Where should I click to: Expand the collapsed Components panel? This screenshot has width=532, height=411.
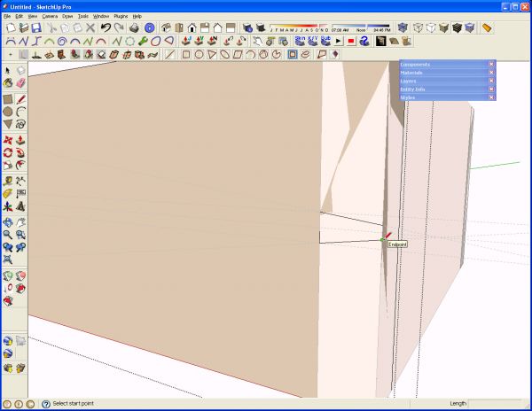[x=448, y=64]
